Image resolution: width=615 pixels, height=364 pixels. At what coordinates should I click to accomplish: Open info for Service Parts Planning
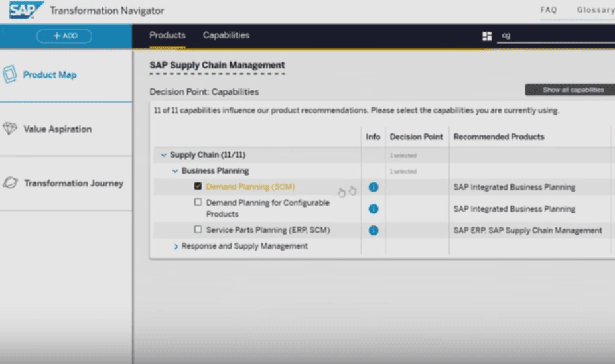[x=374, y=230]
